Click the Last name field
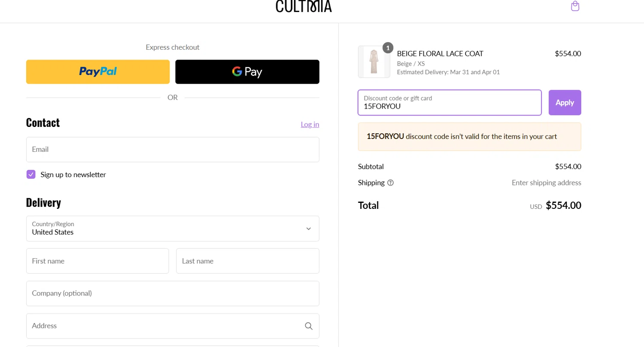This screenshot has width=644, height=347. (x=248, y=261)
